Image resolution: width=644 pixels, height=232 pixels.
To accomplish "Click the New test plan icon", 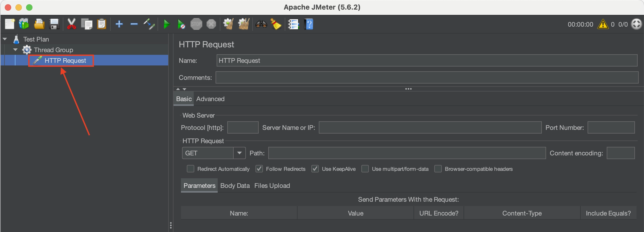I will click(x=10, y=24).
